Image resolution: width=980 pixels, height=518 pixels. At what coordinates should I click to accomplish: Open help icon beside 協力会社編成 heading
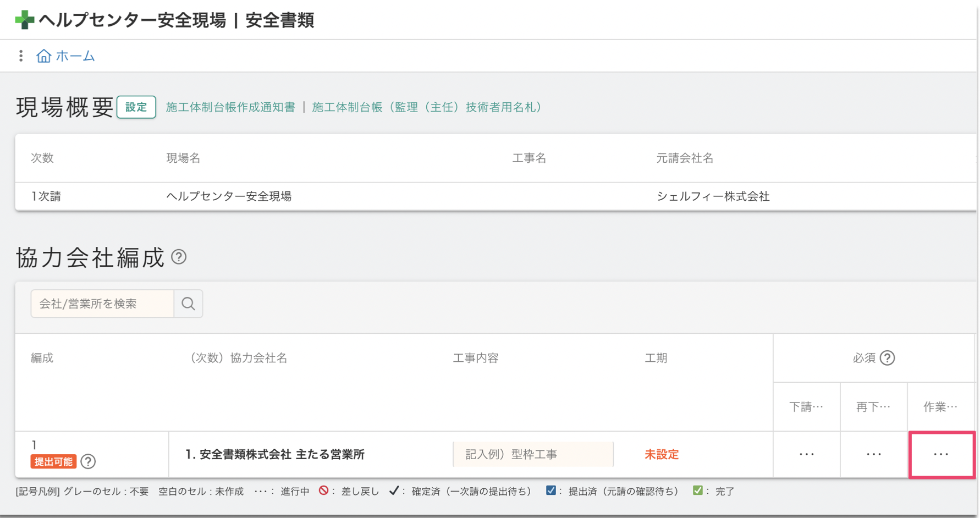pyautogui.click(x=179, y=257)
